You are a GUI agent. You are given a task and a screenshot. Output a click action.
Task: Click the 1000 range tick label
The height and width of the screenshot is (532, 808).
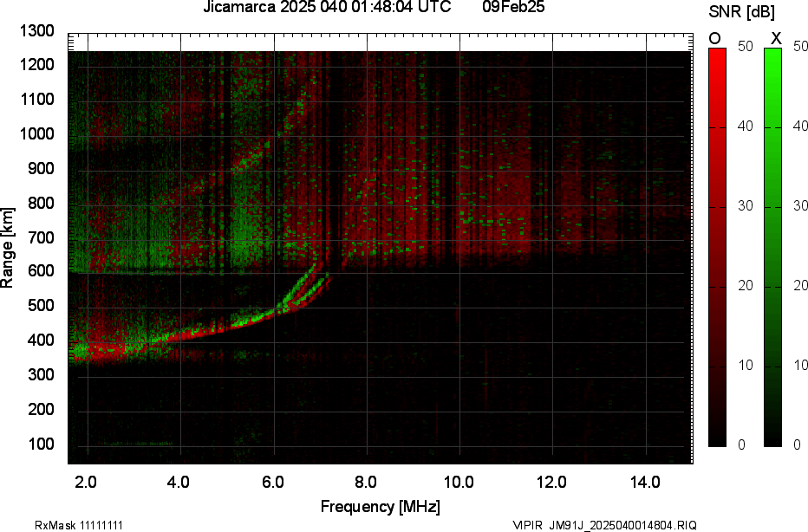[x=37, y=134]
